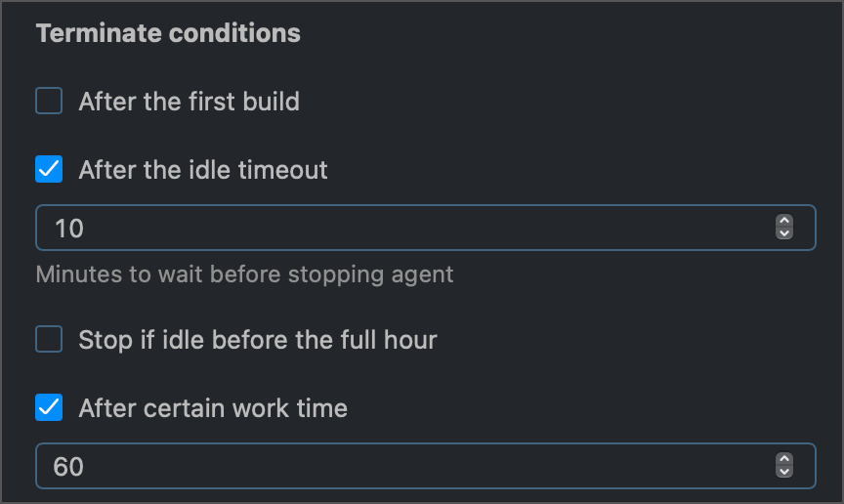Viewport: 844px width, 504px height.
Task: Uncheck the "After the idle timeout" checkbox
Action: 49,169
